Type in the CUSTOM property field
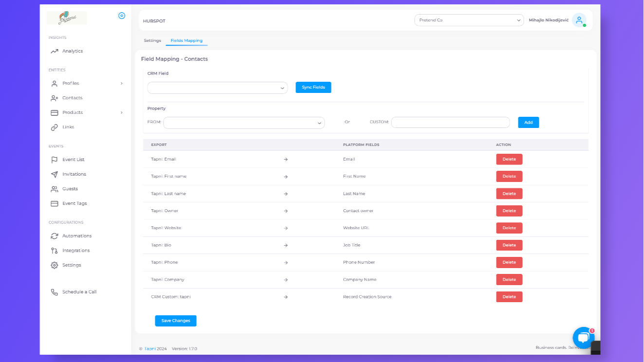The height and width of the screenshot is (362, 644). 450,122
